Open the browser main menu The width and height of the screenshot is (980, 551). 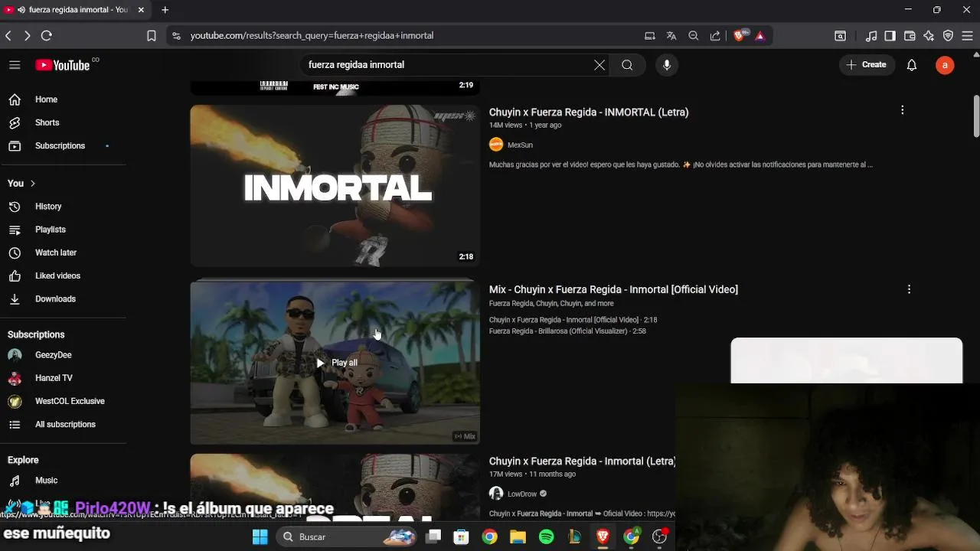pos(968,36)
